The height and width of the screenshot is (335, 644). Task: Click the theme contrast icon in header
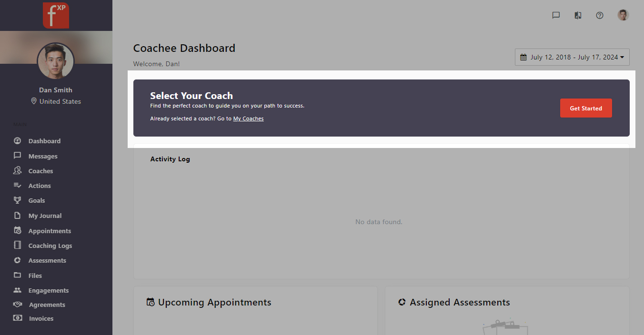578,15
